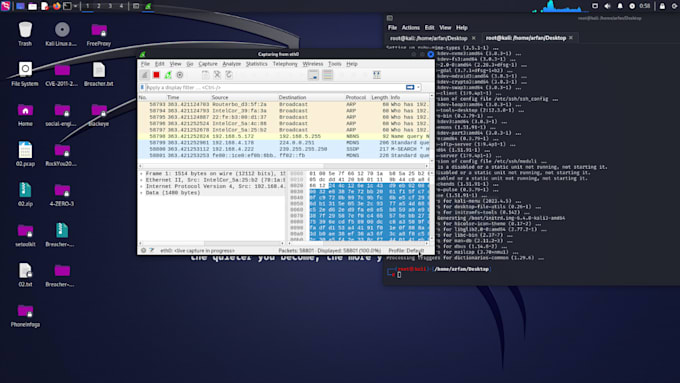Screen dimensions: 680x383
Task: Open capture file properties icon in status bar
Action: 152,251
